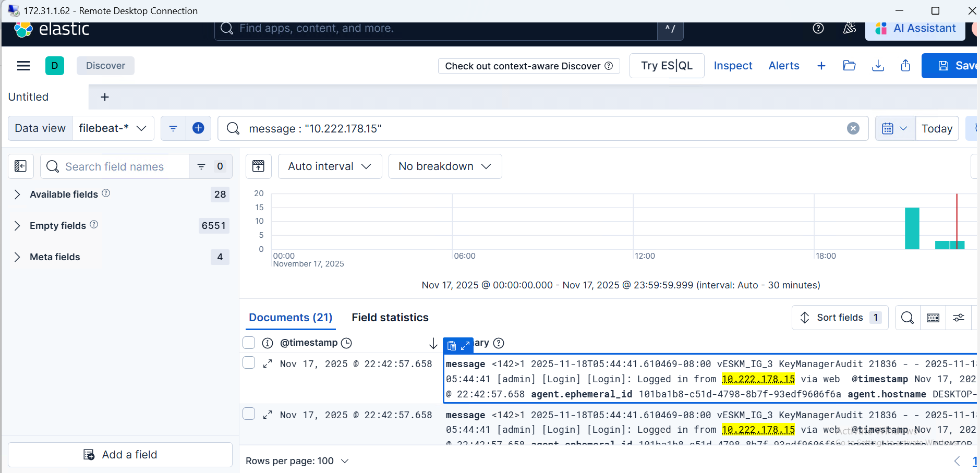Viewport: 980px width, 473px height.
Task: Add a new Discover tab
Action: (x=105, y=97)
